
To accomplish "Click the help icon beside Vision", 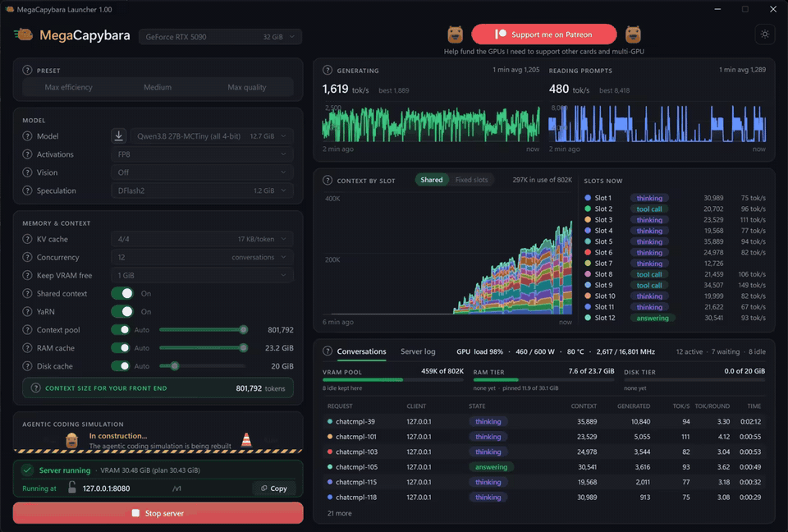I will [27, 172].
